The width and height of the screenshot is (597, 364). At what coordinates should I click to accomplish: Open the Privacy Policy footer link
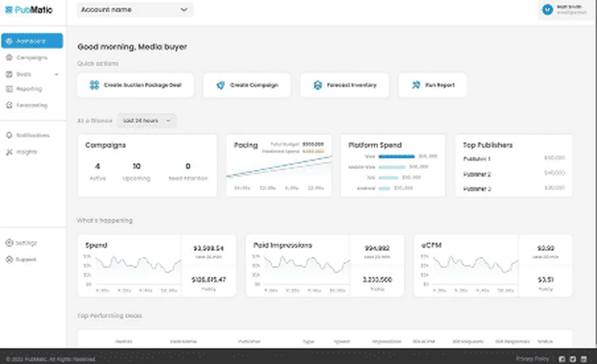532,359
